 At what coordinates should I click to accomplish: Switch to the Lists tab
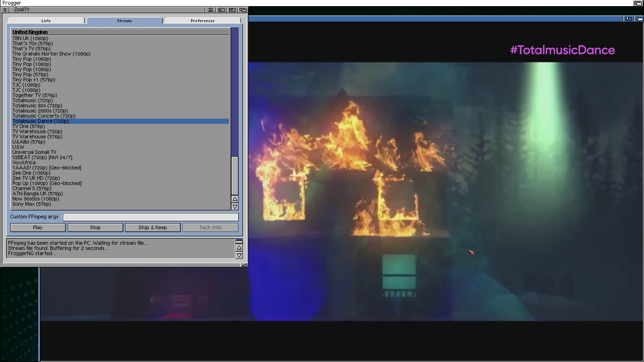(x=46, y=21)
